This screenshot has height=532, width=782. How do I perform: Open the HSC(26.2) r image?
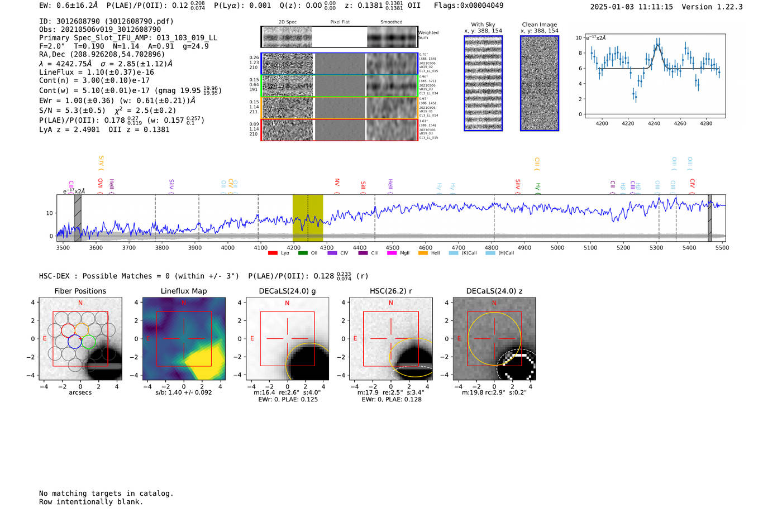(x=390, y=339)
